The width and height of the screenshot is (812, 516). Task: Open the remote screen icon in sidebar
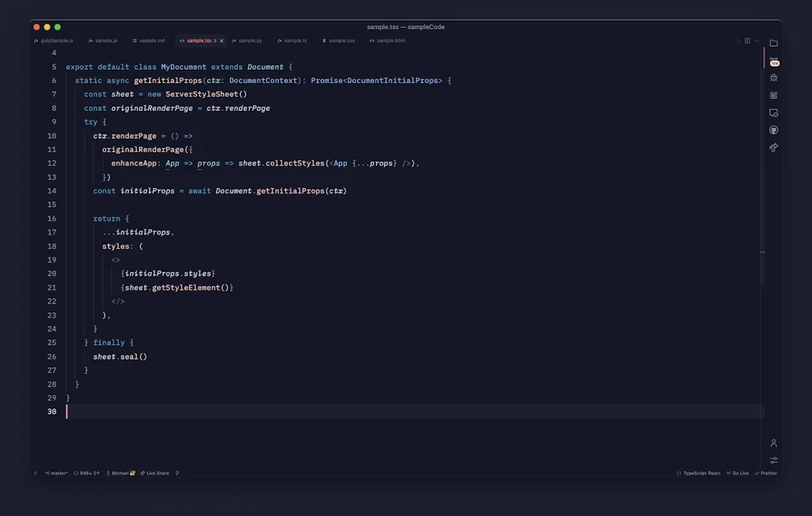tap(774, 113)
